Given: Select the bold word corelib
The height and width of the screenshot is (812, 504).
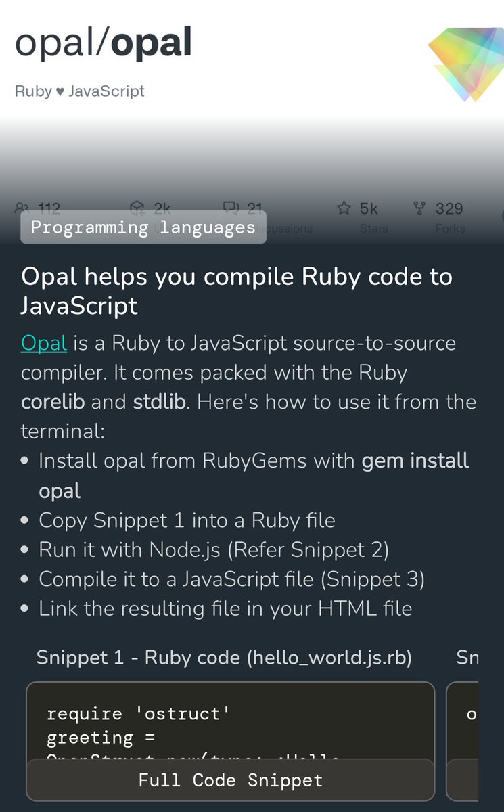Looking at the screenshot, I should (x=53, y=402).
